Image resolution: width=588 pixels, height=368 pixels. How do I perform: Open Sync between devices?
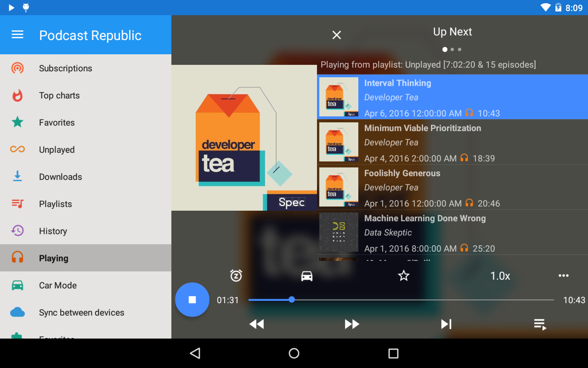coord(85,312)
